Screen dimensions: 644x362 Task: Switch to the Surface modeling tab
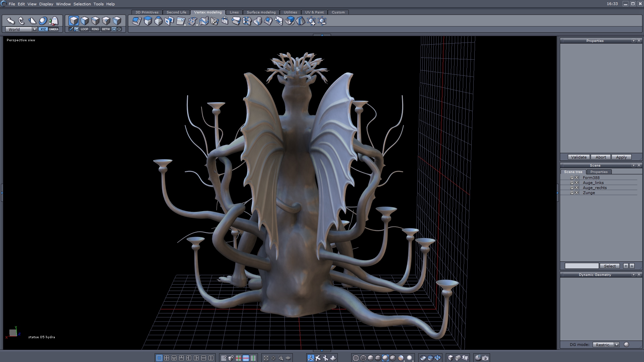coord(261,12)
